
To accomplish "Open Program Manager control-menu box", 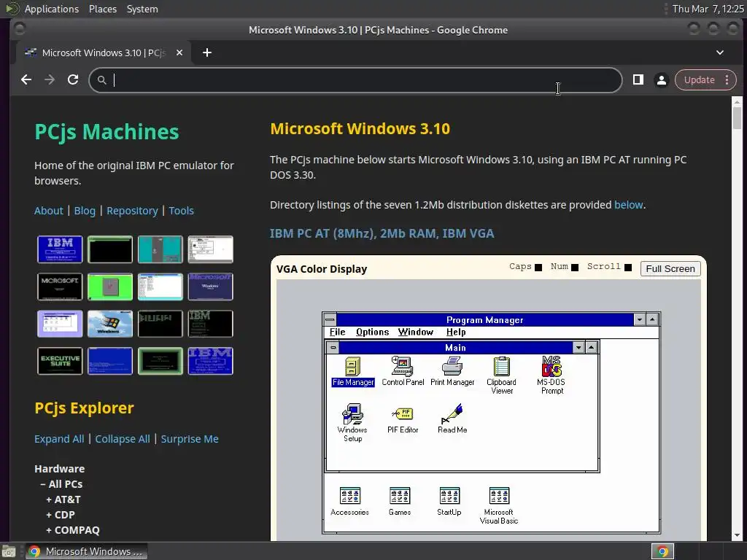I will click(330, 319).
